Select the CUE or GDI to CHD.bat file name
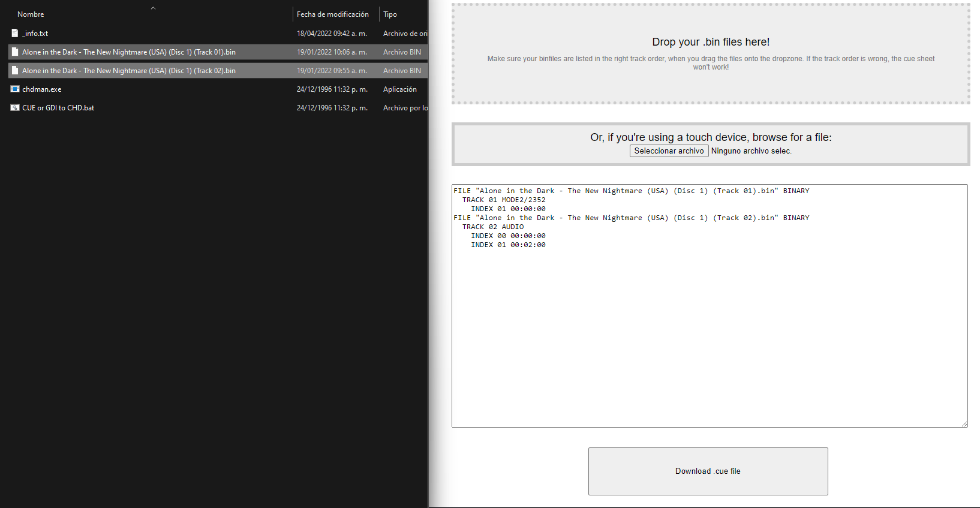The width and height of the screenshot is (980, 508). tap(58, 108)
